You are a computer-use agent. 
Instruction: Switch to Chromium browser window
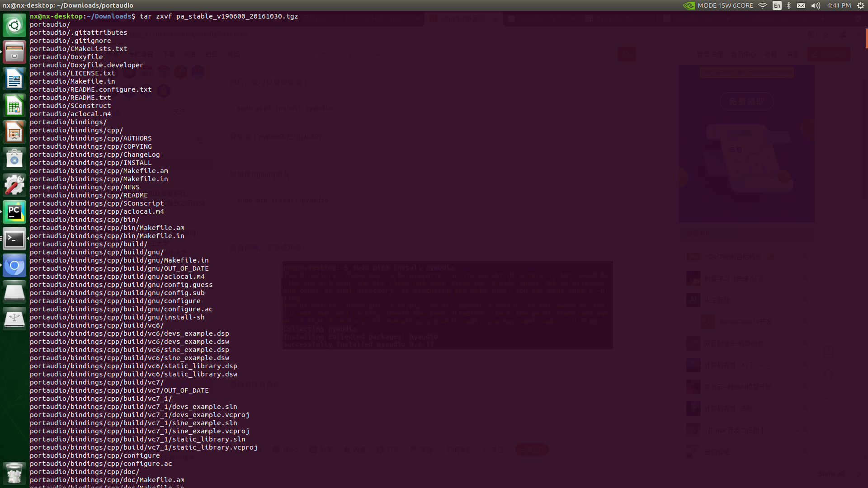[14, 266]
